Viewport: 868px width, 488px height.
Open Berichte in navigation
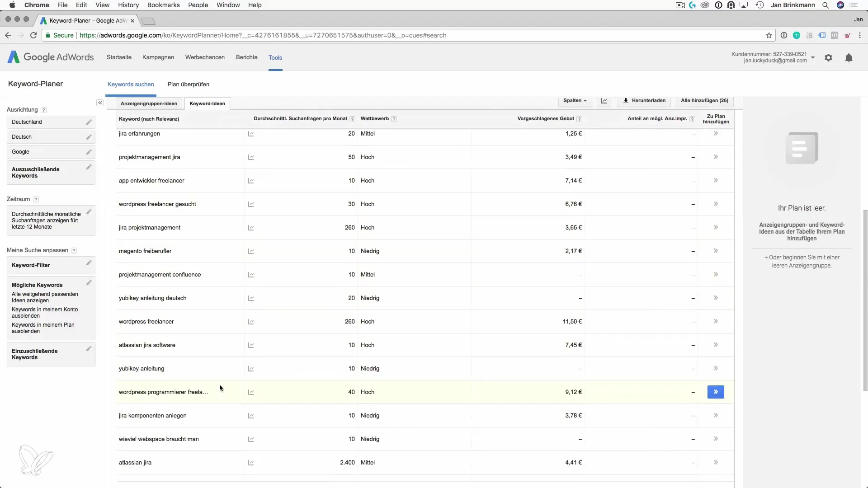247,57
